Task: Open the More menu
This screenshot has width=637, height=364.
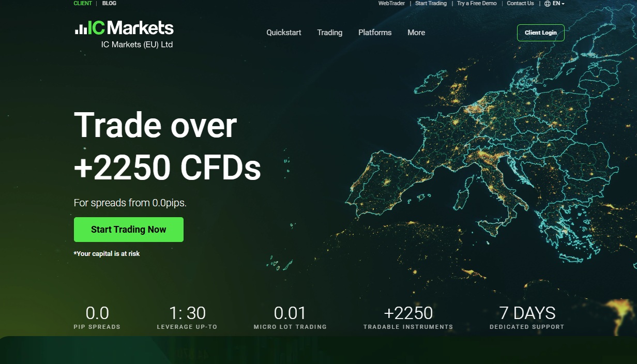Action: coord(416,33)
